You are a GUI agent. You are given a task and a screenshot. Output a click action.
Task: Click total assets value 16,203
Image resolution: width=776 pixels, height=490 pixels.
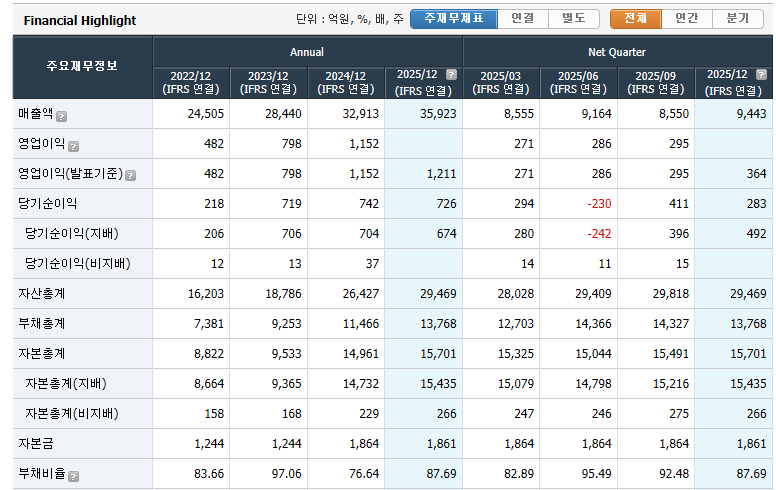pos(205,294)
